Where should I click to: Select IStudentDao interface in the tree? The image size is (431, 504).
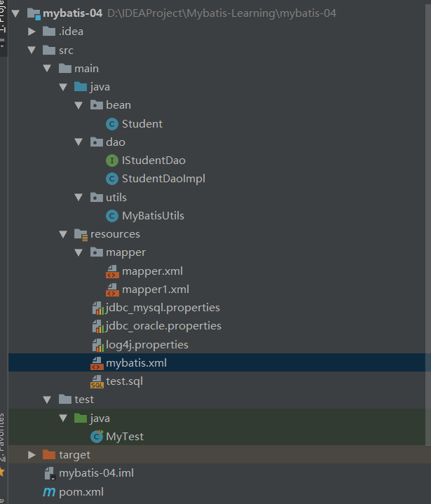pyautogui.click(x=153, y=161)
